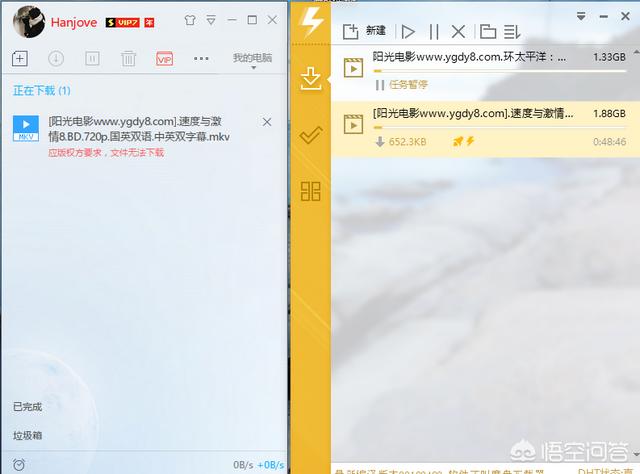
Task: Open the 已完成 section
Action: click(27, 407)
